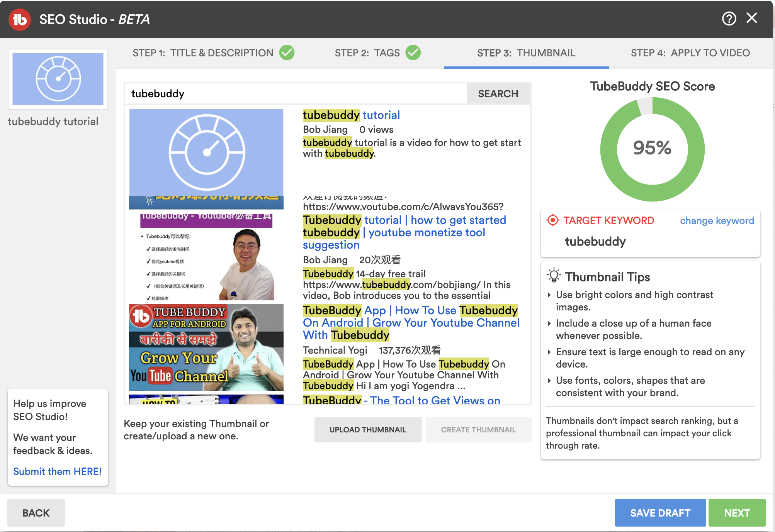The image size is (775, 532).
Task: Expand the text large enough tip arrow
Action: (549, 352)
